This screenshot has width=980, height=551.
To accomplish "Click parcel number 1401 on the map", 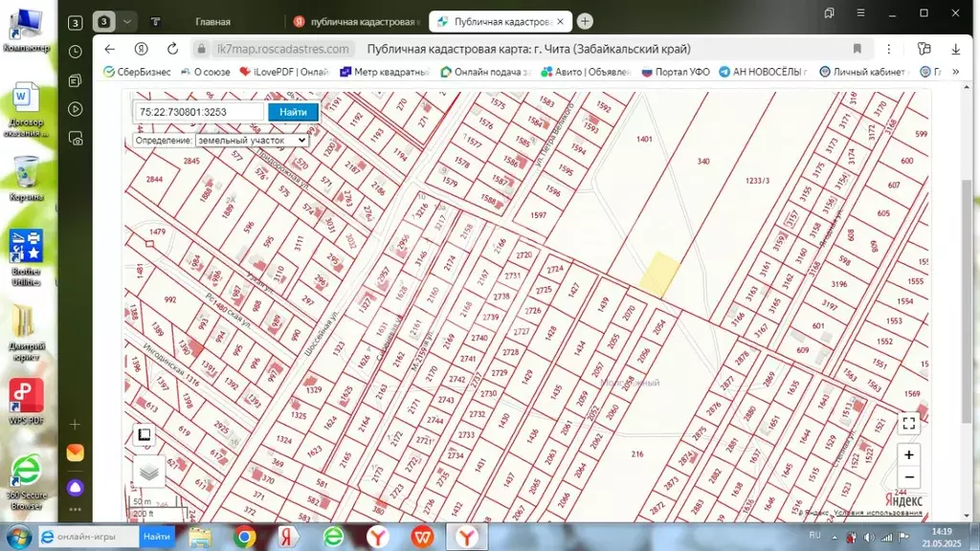I will [644, 139].
